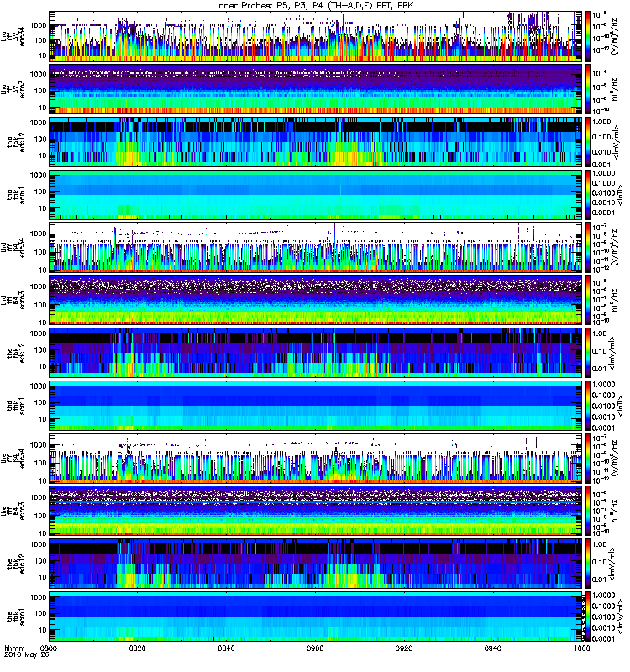630x672 pixels.
Task: Click the "2010 May 26" date label
Action: point(27,655)
